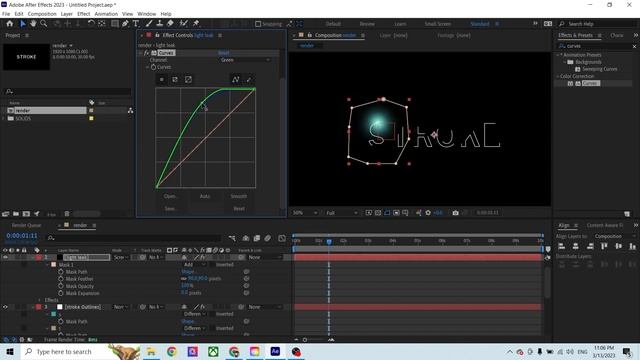Open blending Mode dropdown for light leak layer
640x360 pixels.
click(x=121, y=257)
